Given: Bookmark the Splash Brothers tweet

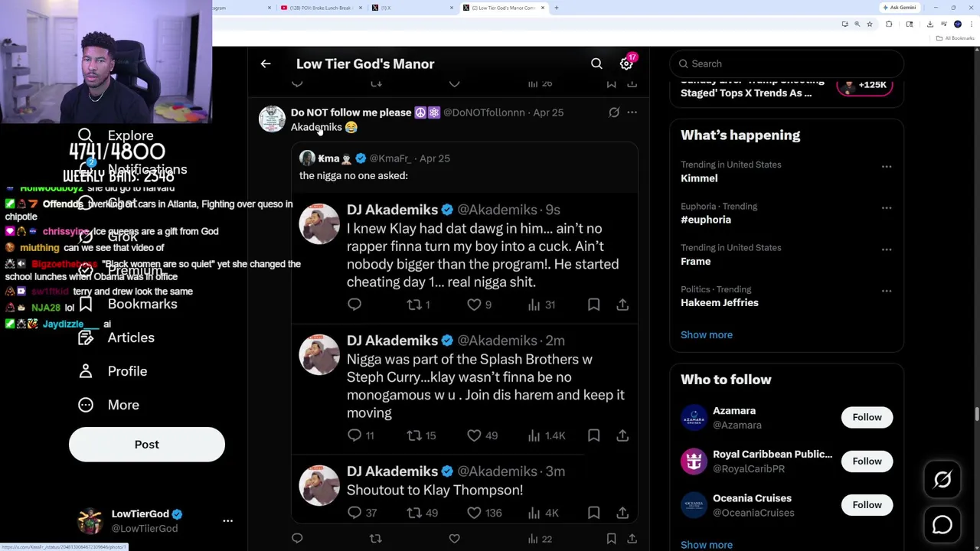Looking at the screenshot, I should 593,435.
